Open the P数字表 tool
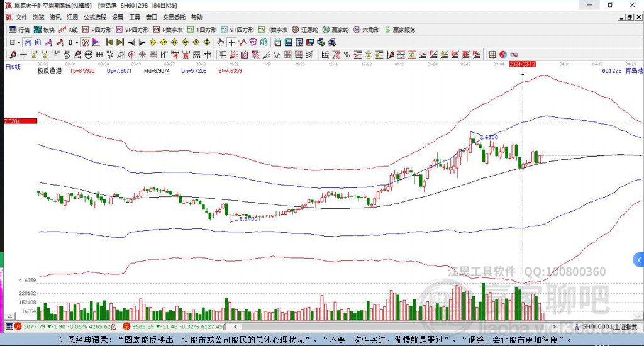644x346 pixels. tap(168, 30)
